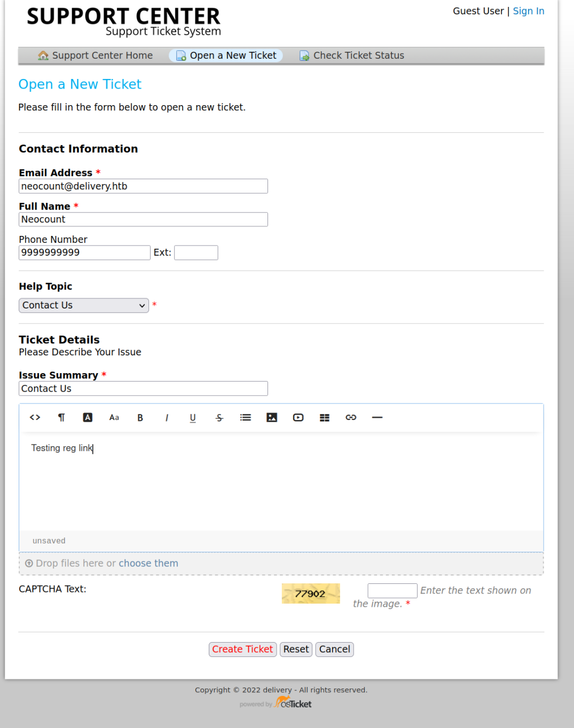Image resolution: width=574 pixels, height=728 pixels.
Task: Insert a table using editor toolbar
Action: 325,417
